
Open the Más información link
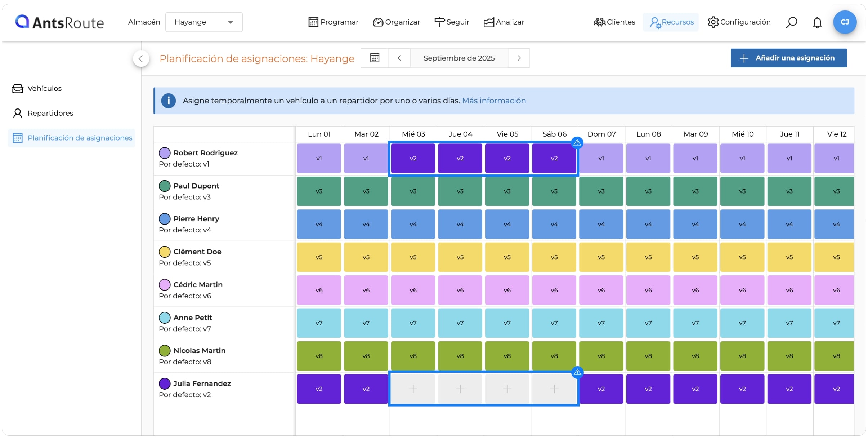[494, 101]
